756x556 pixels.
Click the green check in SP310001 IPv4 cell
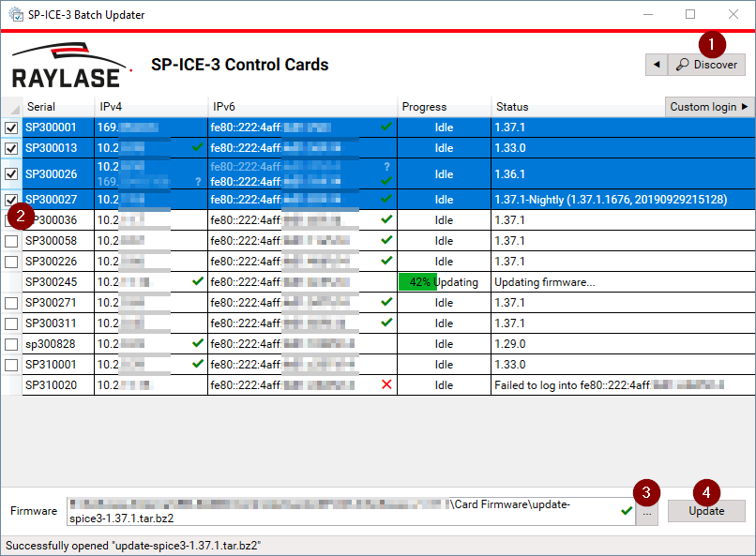coord(197,364)
